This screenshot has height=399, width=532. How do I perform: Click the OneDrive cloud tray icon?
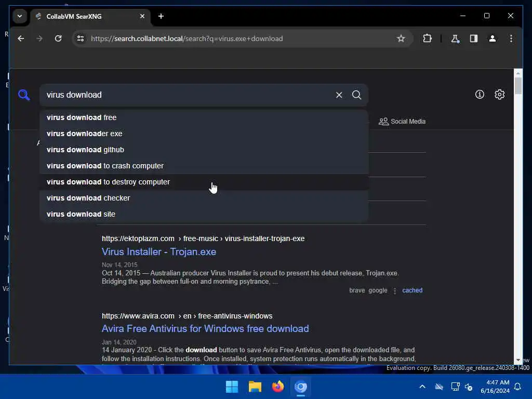click(x=439, y=387)
